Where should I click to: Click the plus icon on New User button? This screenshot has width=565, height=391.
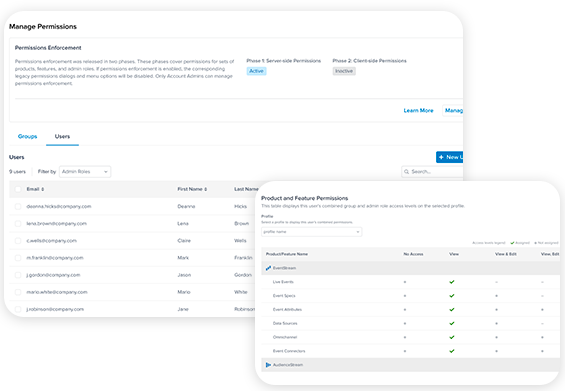coord(441,157)
